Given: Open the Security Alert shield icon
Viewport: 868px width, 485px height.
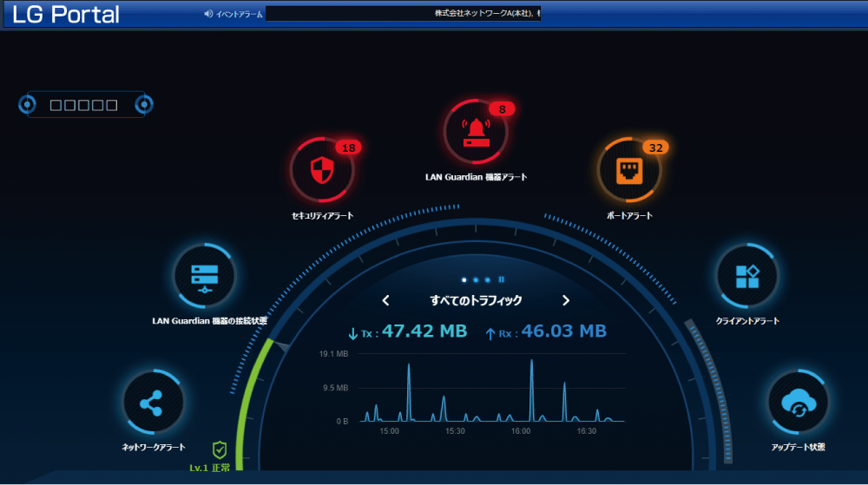Looking at the screenshot, I should point(322,170).
